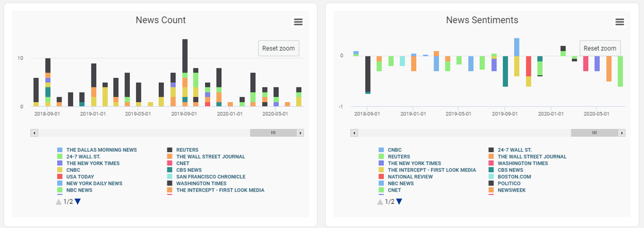This screenshot has width=644, height=228.
Task: Toggle USA Today series in News Count legend
Action: click(80, 177)
